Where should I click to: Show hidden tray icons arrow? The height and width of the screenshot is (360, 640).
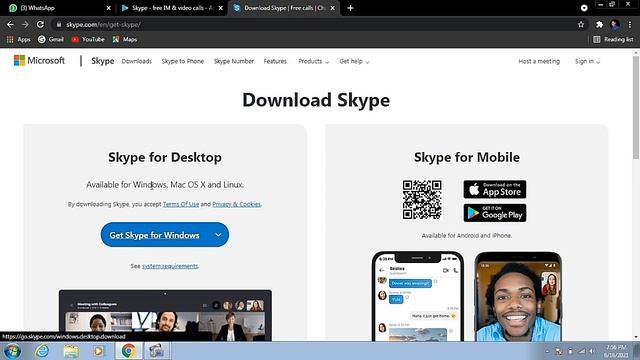click(547, 351)
